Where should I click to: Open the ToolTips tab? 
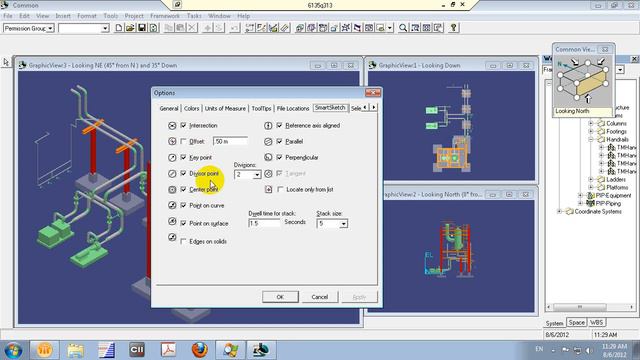261,109
